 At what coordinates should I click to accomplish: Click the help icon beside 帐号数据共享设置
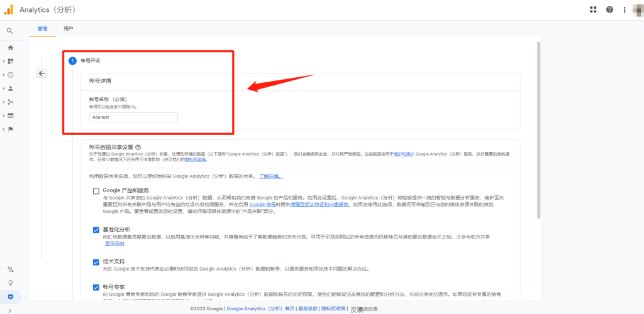pyautogui.click(x=138, y=147)
